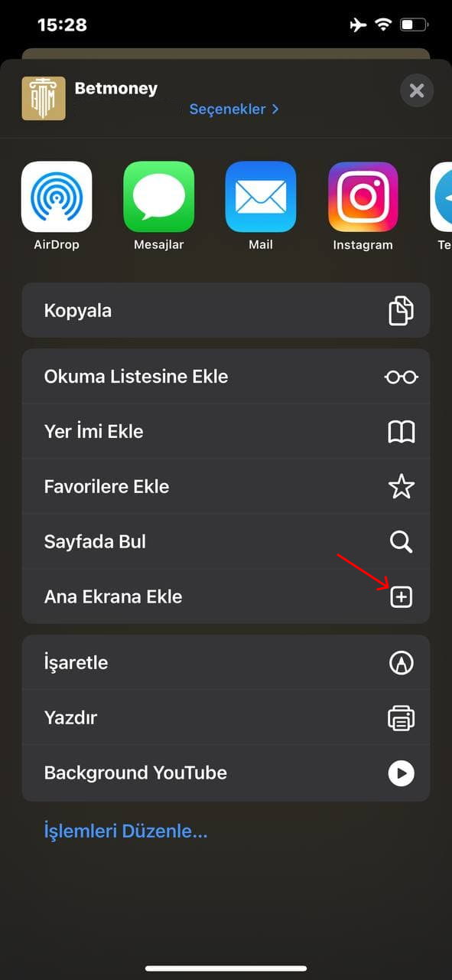The image size is (452, 980).
Task: Choose the İşaretle menu entry
Action: (x=226, y=663)
